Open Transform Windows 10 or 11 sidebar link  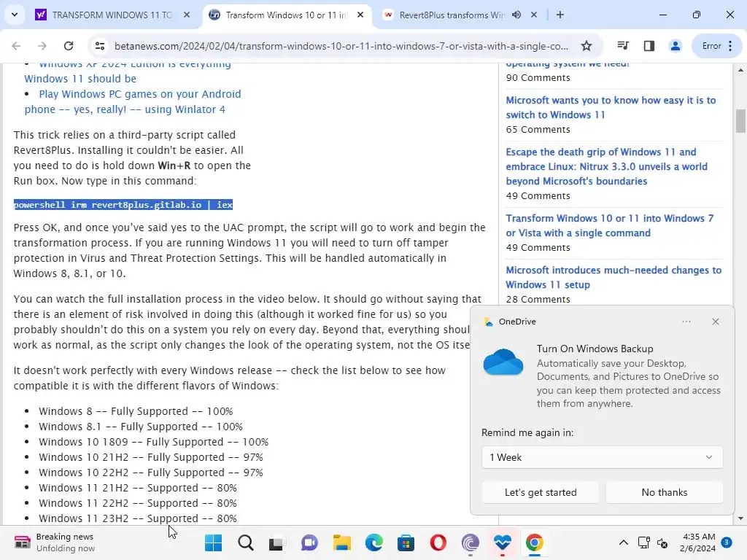610,226
